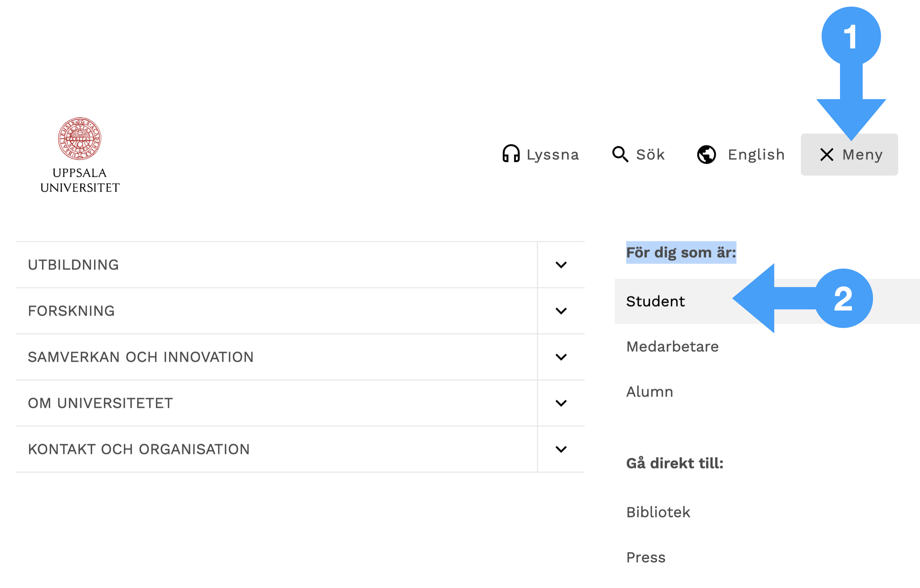Open the UTBILDNING menu item
920x588 pixels.
[277, 265]
